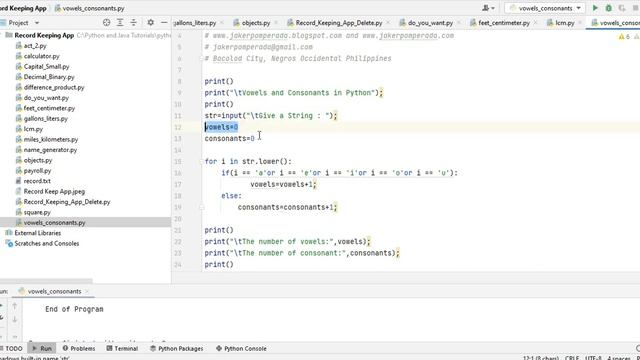Open the Run tool window button
Viewport: 640px width, 360px height.
(42, 349)
